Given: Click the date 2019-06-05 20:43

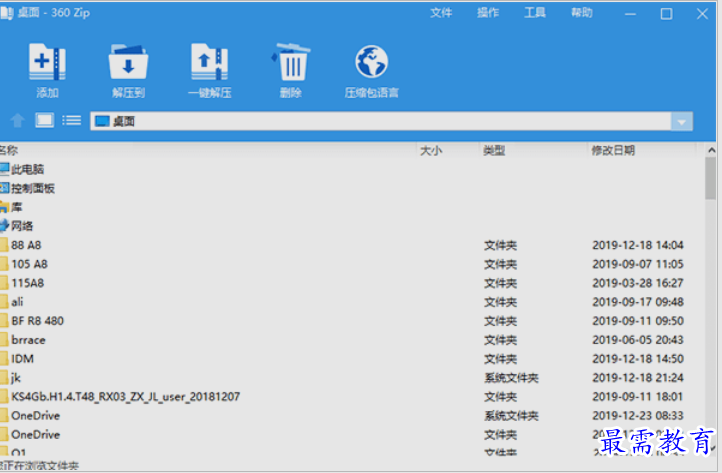Looking at the screenshot, I should (x=638, y=340).
